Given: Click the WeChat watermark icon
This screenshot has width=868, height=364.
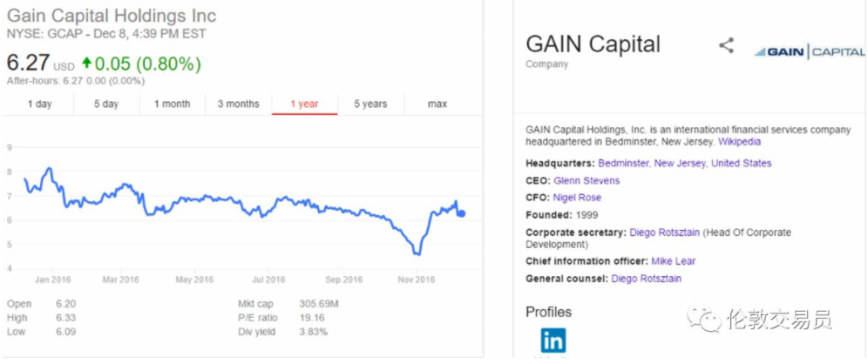Looking at the screenshot, I should pyautogui.click(x=709, y=320).
